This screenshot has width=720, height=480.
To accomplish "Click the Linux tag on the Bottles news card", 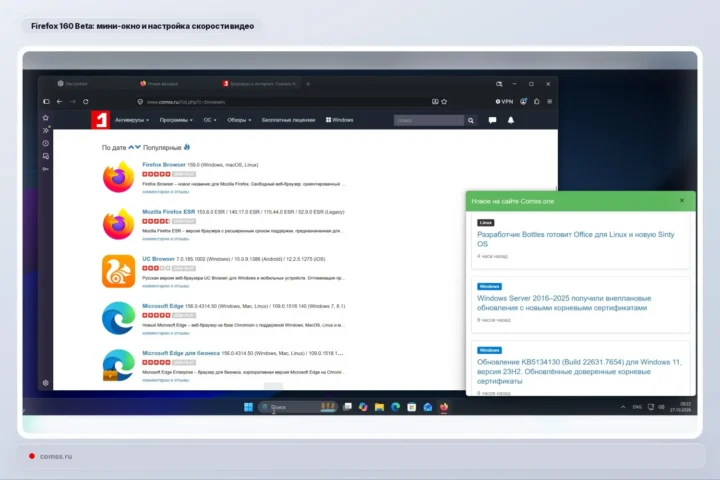I will (x=486, y=223).
